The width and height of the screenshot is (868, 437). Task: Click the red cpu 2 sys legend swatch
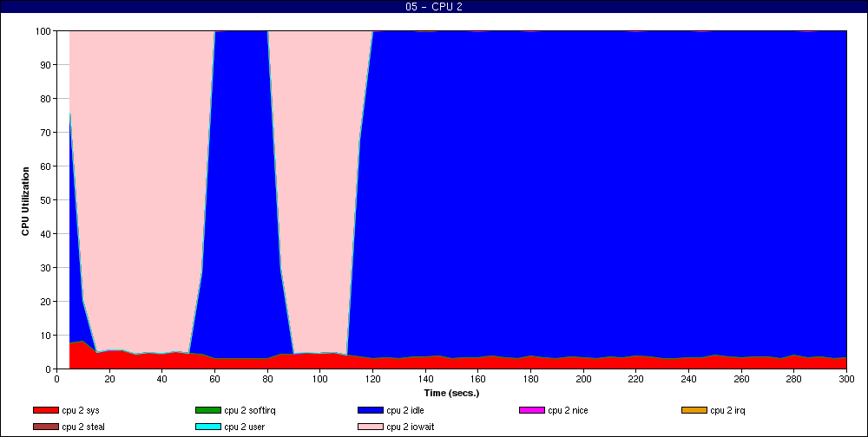[46, 410]
